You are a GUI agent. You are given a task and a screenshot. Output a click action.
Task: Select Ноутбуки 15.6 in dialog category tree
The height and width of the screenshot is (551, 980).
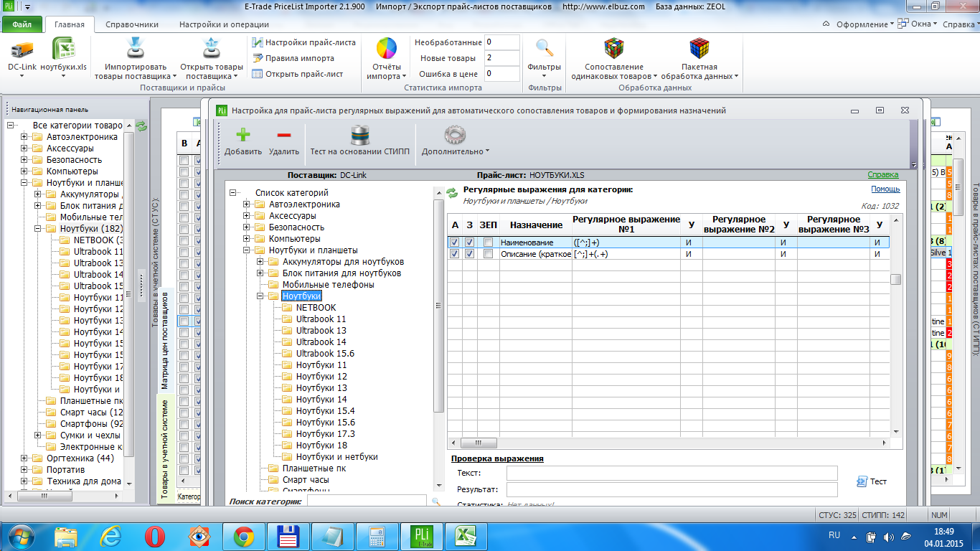coord(325,423)
